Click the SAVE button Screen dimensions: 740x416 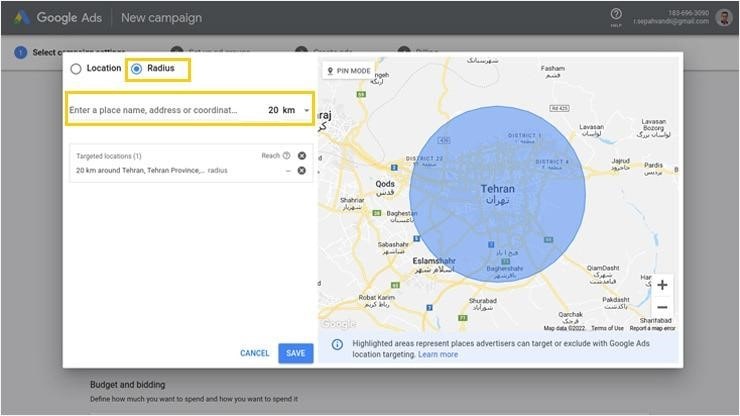(295, 353)
